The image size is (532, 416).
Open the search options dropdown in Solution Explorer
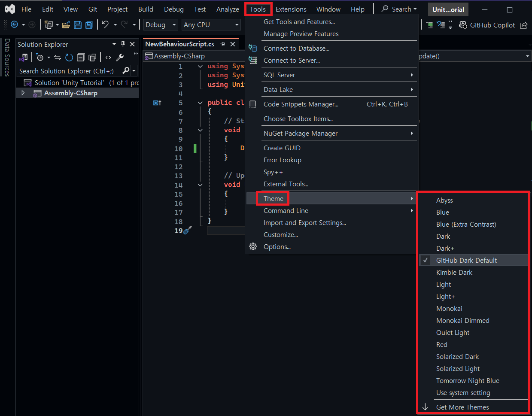coord(134,70)
